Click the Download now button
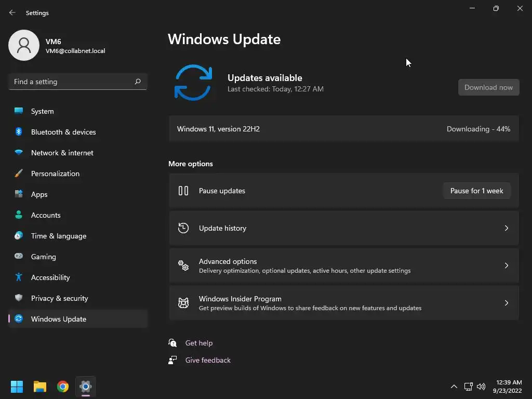532x399 pixels. click(x=488, y=87)
